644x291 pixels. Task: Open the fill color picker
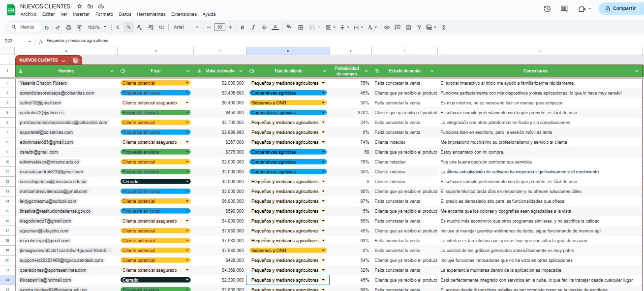coord(289,27)
